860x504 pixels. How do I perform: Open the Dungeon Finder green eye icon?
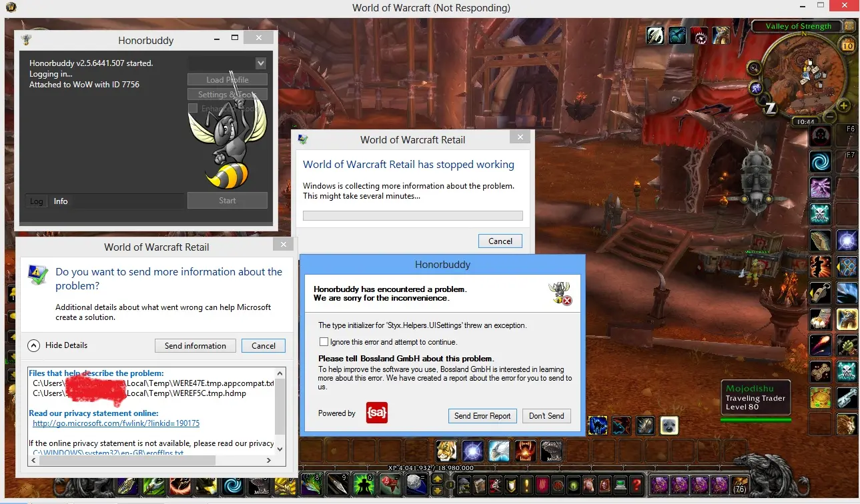coord(574,485)
